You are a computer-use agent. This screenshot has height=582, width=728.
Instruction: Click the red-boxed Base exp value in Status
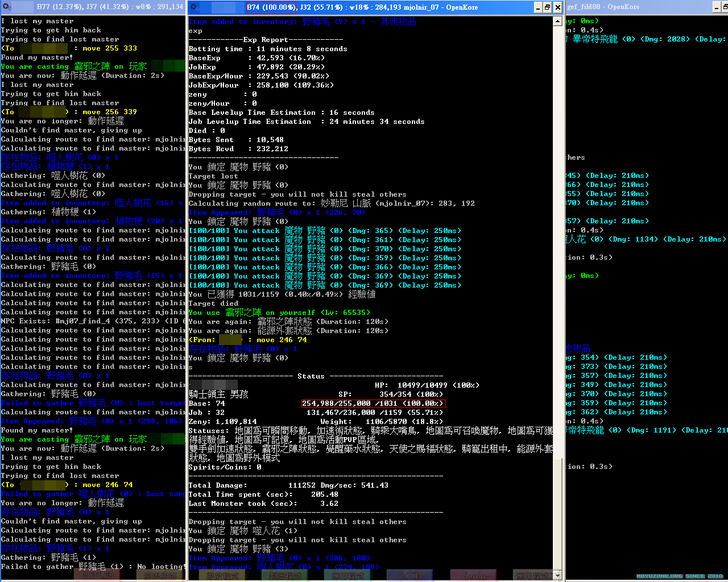(373, 404)
